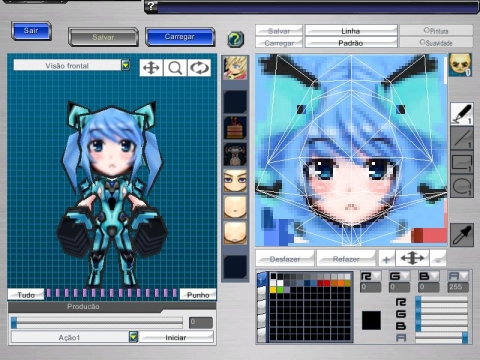Choose the rectangle shape tool

point(462,163)
